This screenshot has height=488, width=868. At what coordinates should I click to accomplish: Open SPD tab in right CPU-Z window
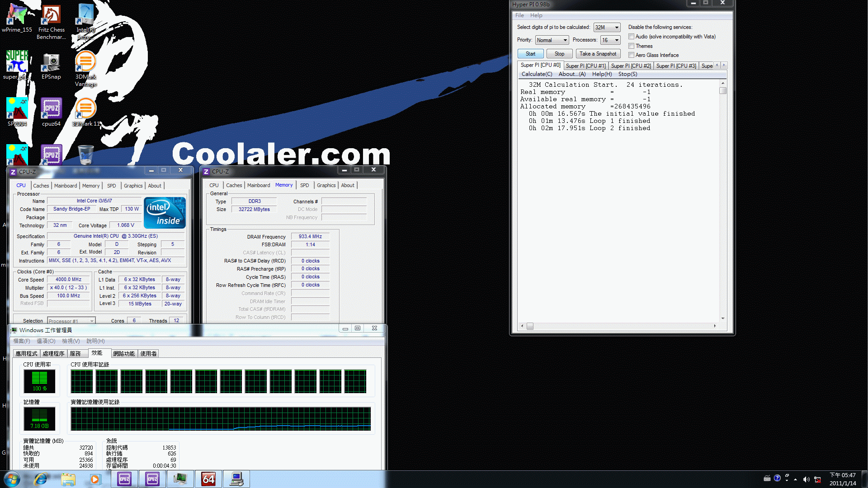(305, 185)
